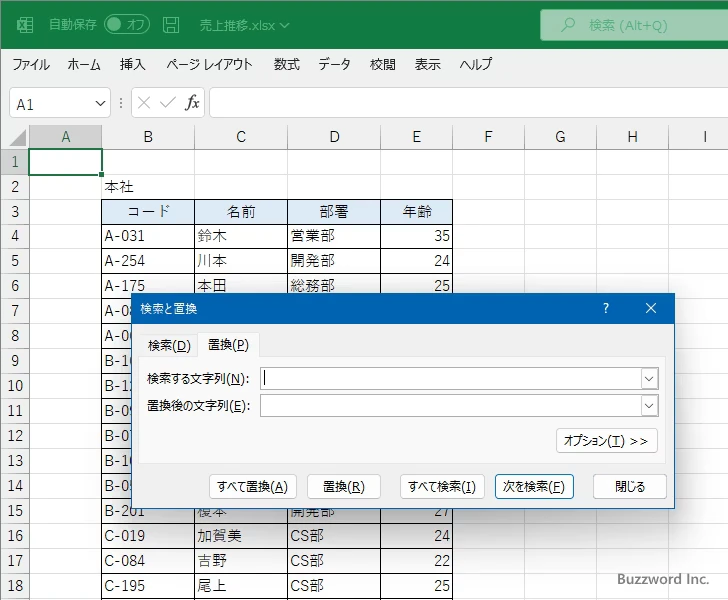Viewport: 728px width, 600px height.
Task: Click cell 加賀美
Action: [x=241, y=536]
